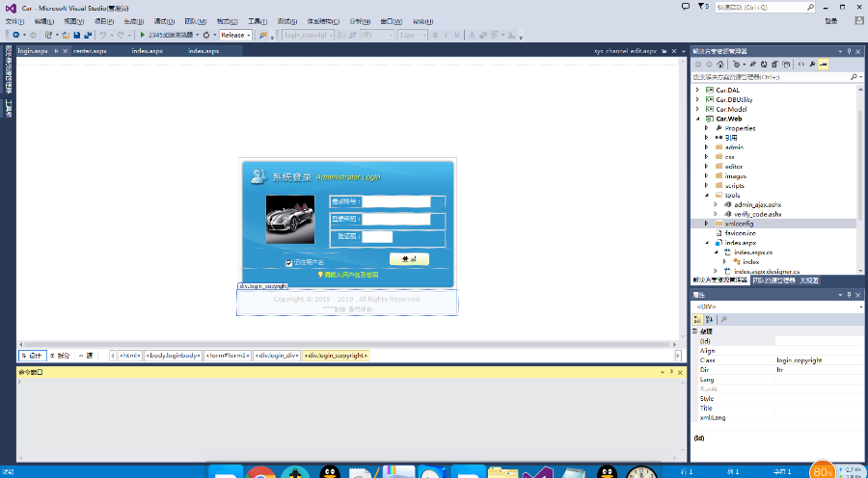Click the Quick Launch search field

point(765,7)
